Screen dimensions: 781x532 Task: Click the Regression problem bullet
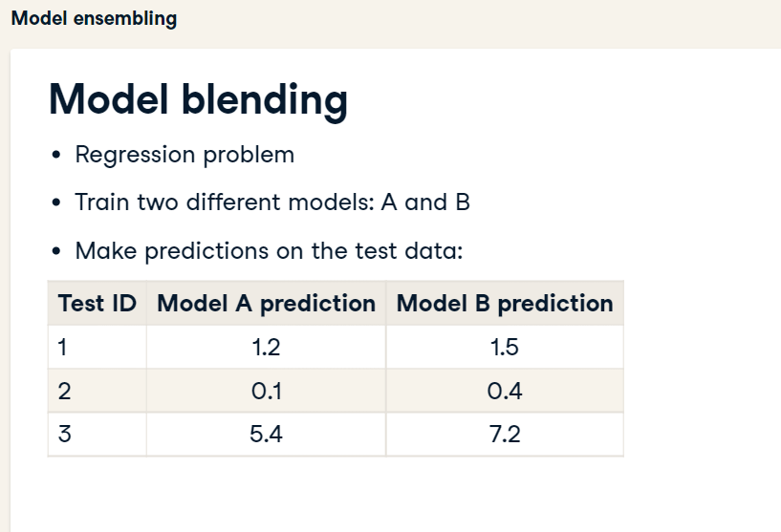click(x=184, y=155)
